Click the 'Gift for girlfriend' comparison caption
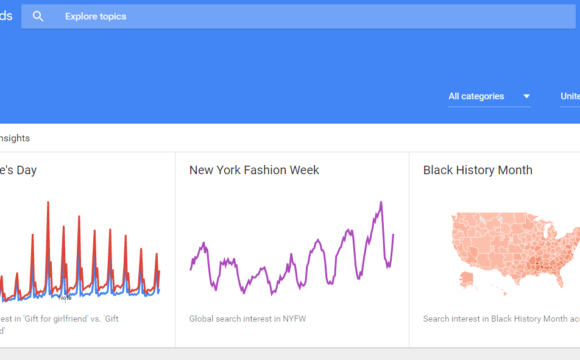 [59, 324]
